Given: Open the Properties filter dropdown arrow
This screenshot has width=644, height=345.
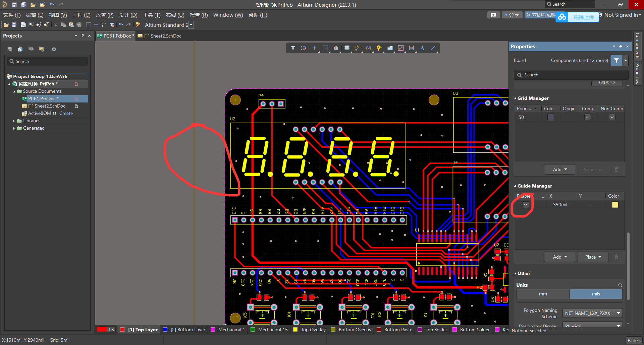Looking at the screenshot, I should pos(626,60).
